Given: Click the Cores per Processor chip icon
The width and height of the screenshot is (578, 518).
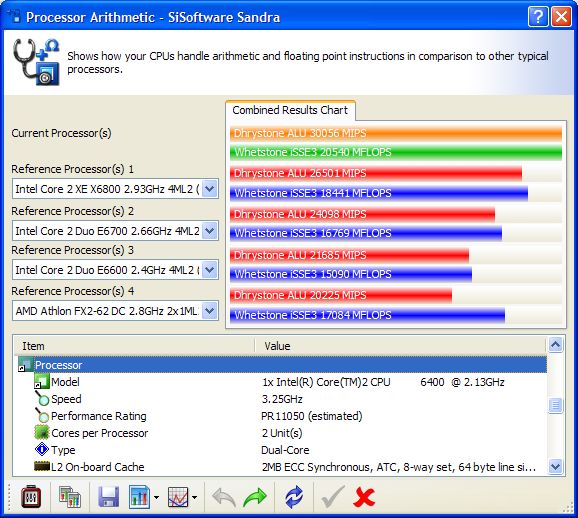Looking at the screenshot, I should [x=42, y=432].
